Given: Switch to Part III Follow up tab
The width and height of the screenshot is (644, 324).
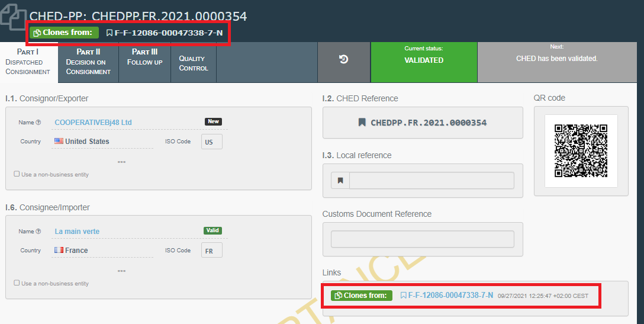Looking at the screenshot, I should click(x=144, y=62).
